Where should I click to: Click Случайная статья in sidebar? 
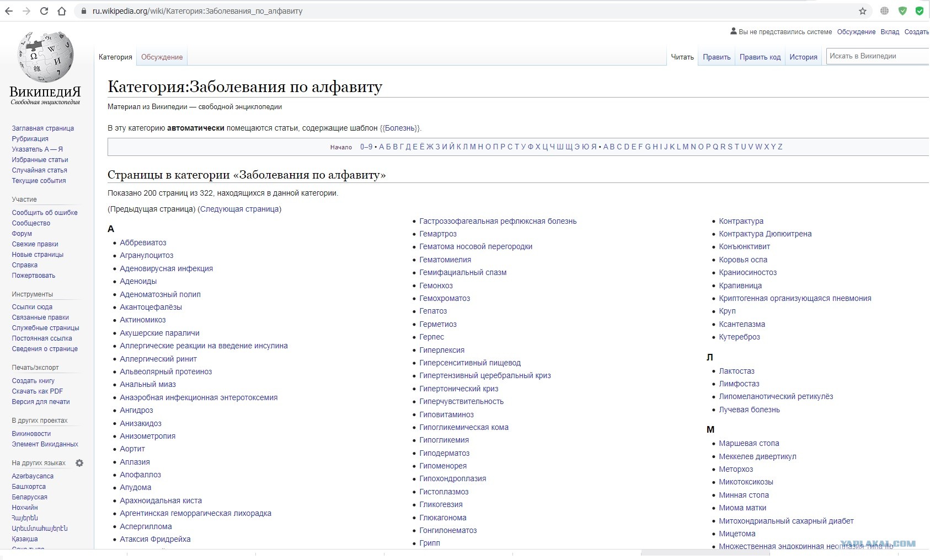[40, 170]
